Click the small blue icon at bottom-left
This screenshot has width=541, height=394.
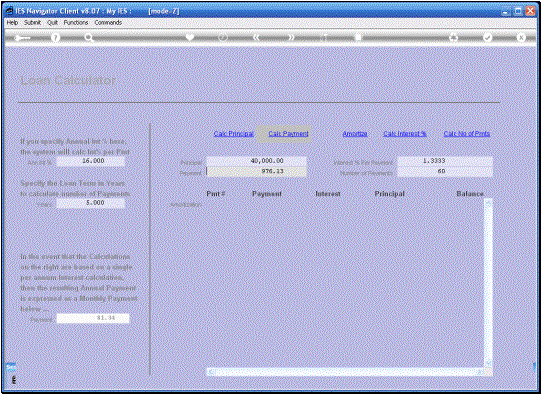click(x=11, y=367)
